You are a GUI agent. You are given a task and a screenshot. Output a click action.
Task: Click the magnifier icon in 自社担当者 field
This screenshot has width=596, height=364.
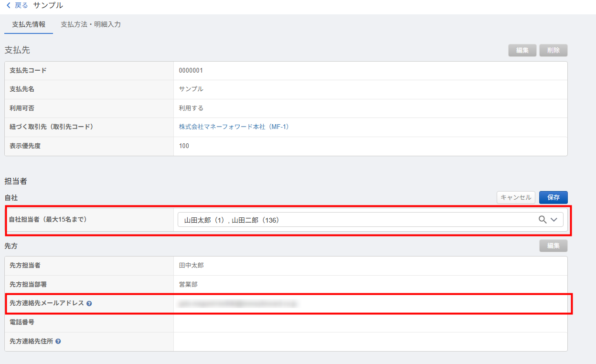pyautogui.click(x=543, y=220)
